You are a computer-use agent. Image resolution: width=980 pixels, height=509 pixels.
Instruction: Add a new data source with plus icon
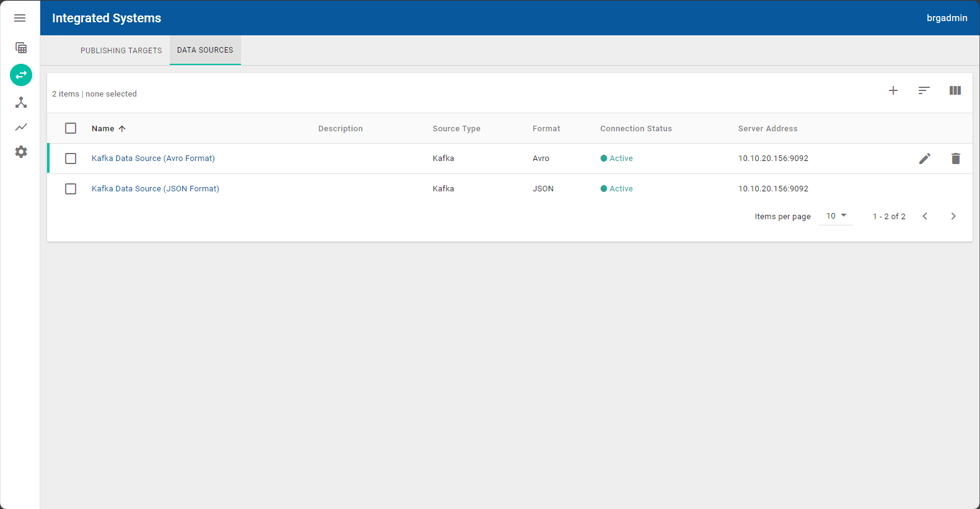pyautogui.click(x=893, y=90)
